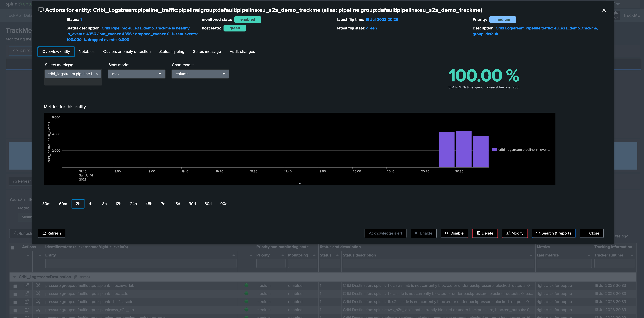Click sliders icon on Modify button
The width and height of the screenshot is (644, 318).
pos(508,233)
